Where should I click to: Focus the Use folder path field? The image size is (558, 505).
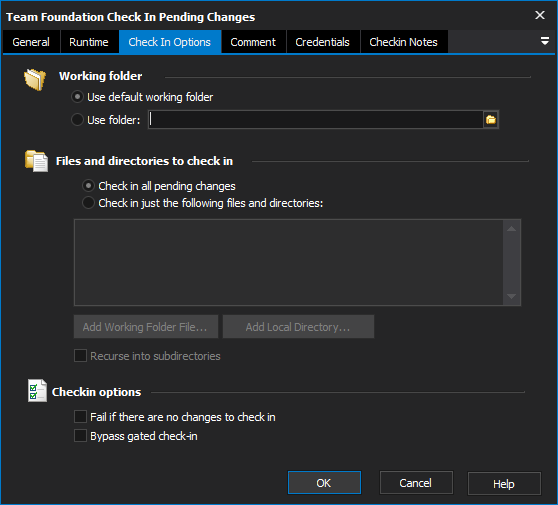click(x=316, y=120)
